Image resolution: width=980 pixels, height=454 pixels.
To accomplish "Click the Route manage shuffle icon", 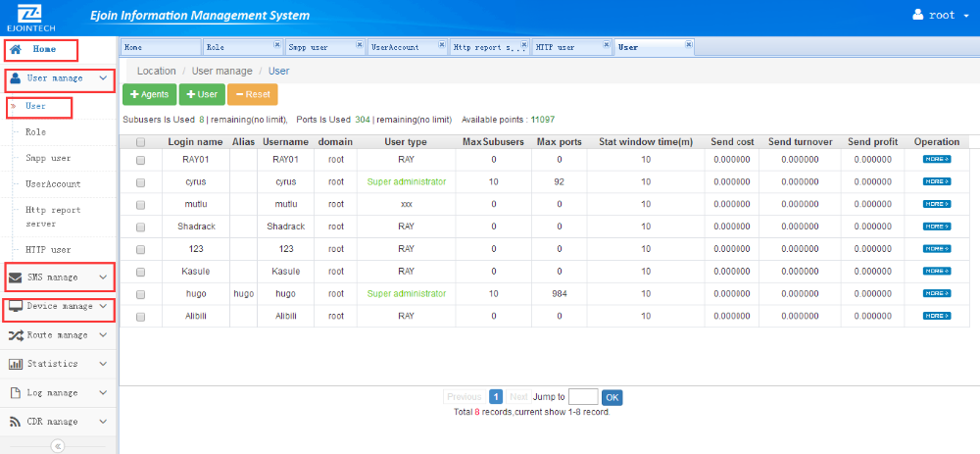I will 16,335.
